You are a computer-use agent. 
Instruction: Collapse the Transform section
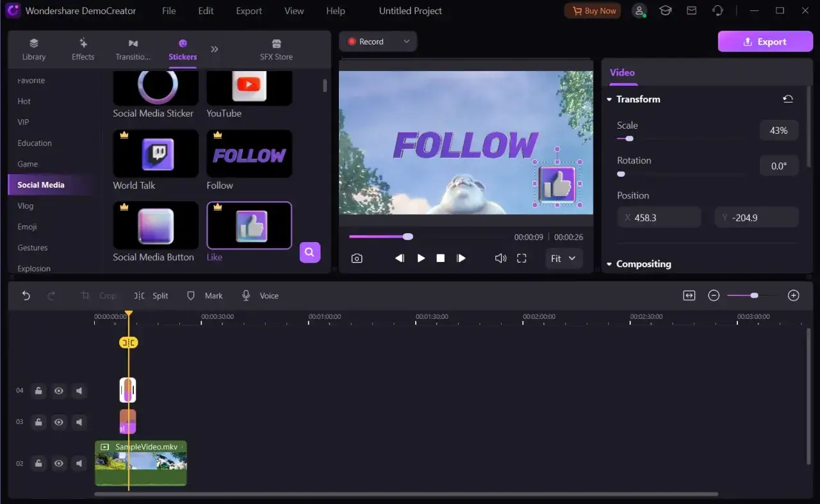click(x=608, y=99)
